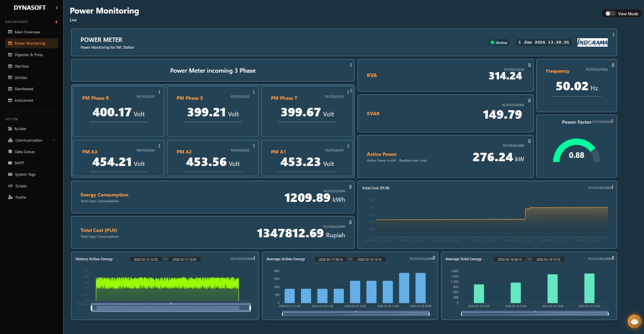Click the 2026-03-16 15:00 bar in Average Total Energy

pyautogui.click(x=589, y=288)
